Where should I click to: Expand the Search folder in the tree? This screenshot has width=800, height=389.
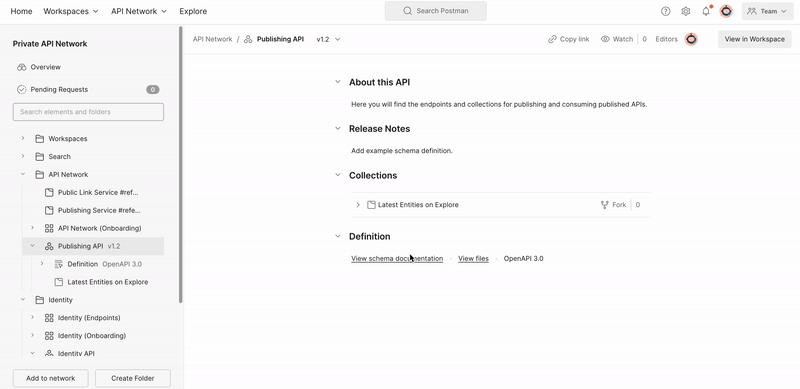[x=23, y=156]
